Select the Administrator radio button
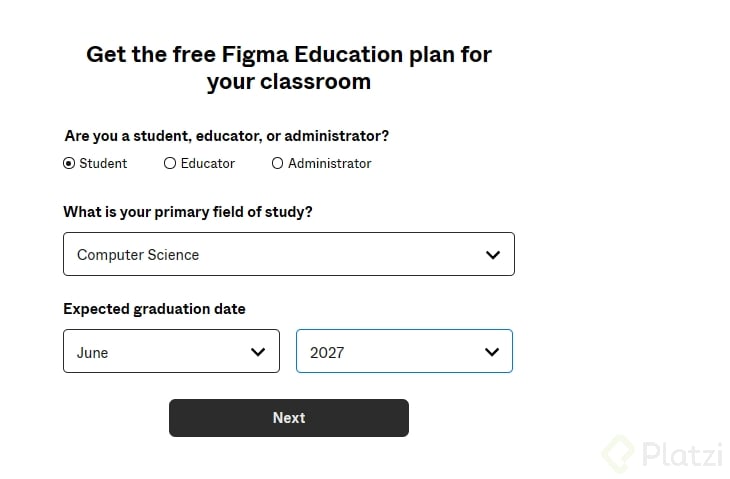 277,163
